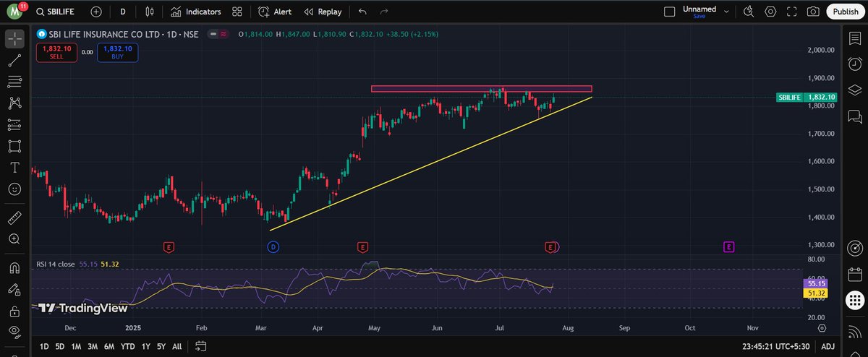Image resolution: width=868 pixels, height=357 pixels.
Task: Select the zoom in tool
Action: 14,238
